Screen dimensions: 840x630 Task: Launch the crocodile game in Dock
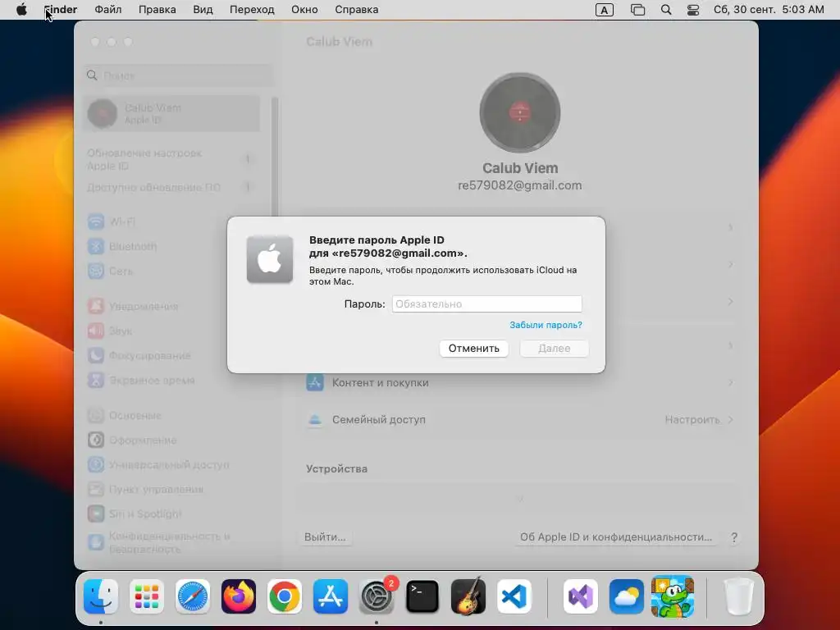(x=673, y=596)
